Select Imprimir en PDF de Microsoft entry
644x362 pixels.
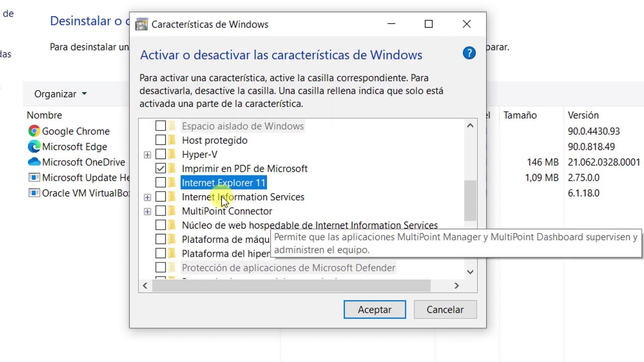pos(245,168)
